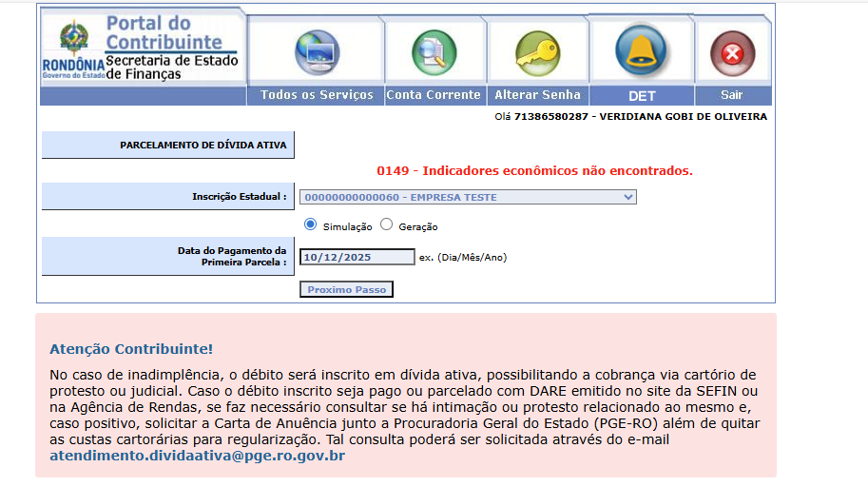Click the Conta Corrente magnifier icon
The height and width of the screenshot is (487, 868).
tap(434, 53)
